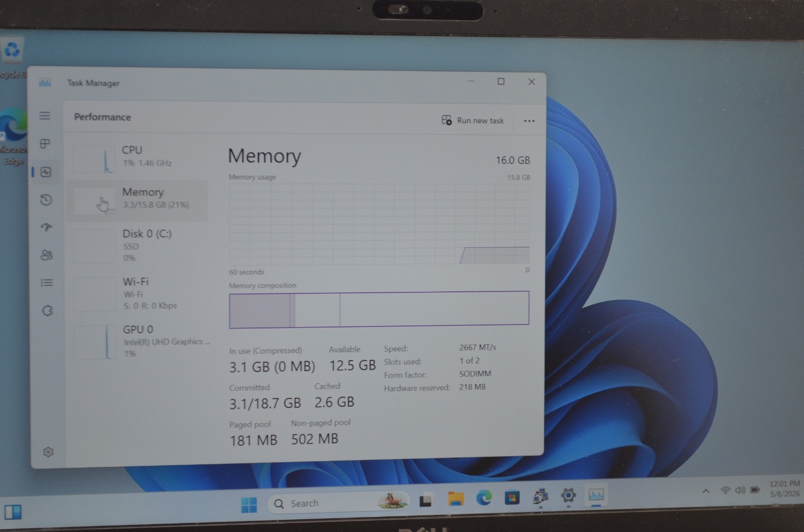The image size is (804, 532).
Task: Open the Users icon in sidebar
Action: pos(46,255)
